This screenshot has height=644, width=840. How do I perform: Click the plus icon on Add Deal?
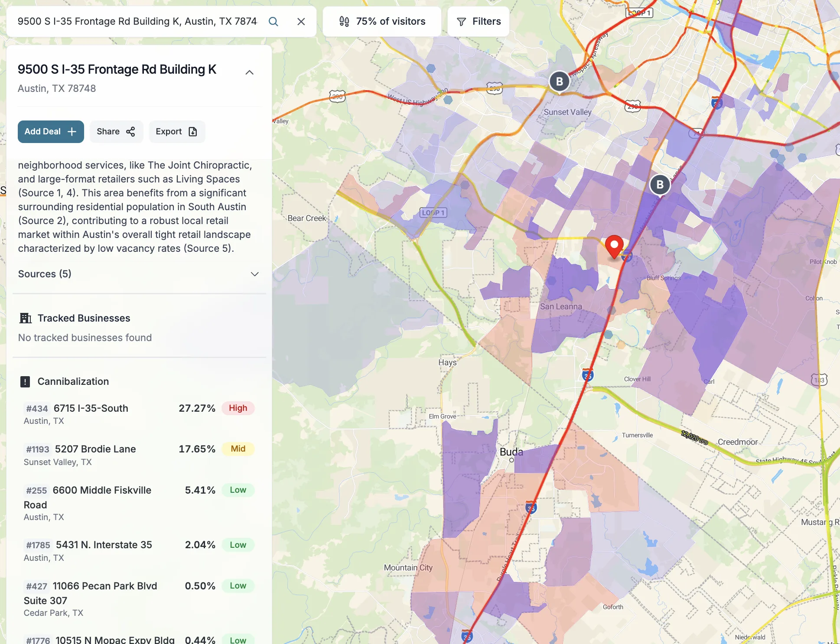(72, 132)
